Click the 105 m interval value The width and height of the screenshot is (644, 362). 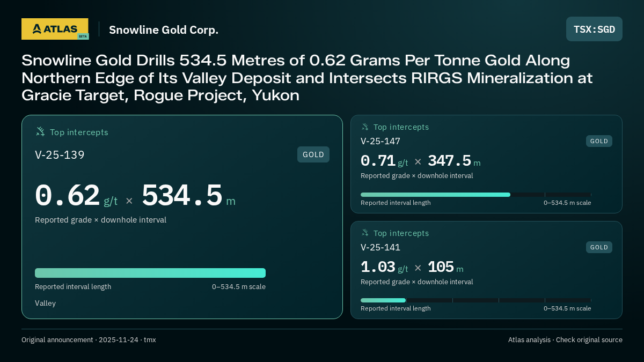point(445,267)
